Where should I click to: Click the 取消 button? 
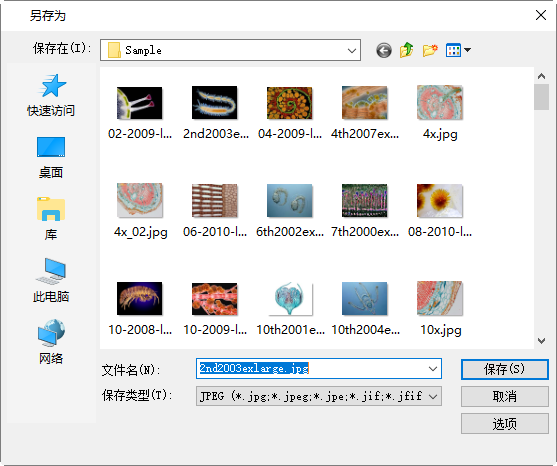[504, 396]
